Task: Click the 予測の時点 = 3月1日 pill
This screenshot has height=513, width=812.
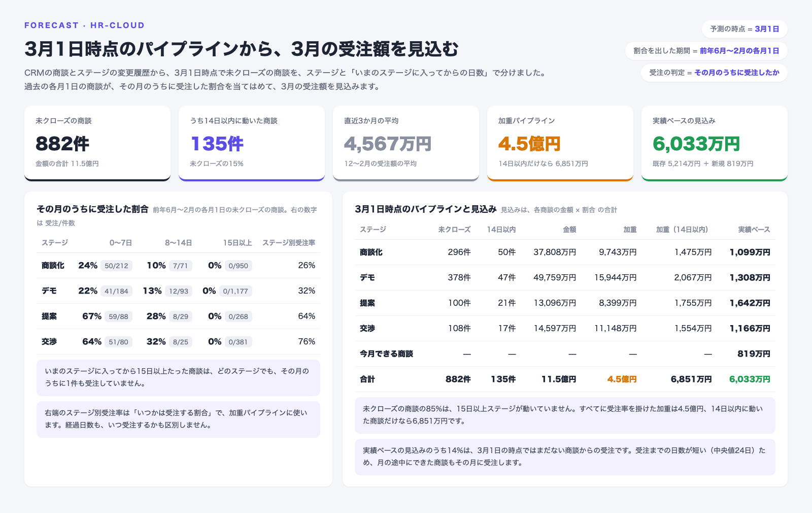Action: point(745,29)
